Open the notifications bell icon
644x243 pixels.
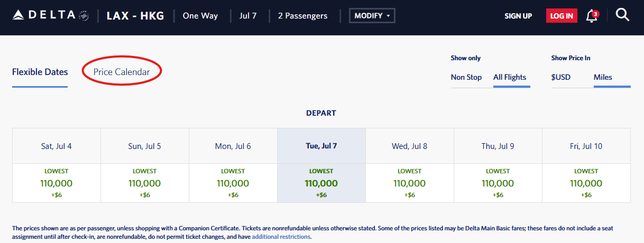592,16
